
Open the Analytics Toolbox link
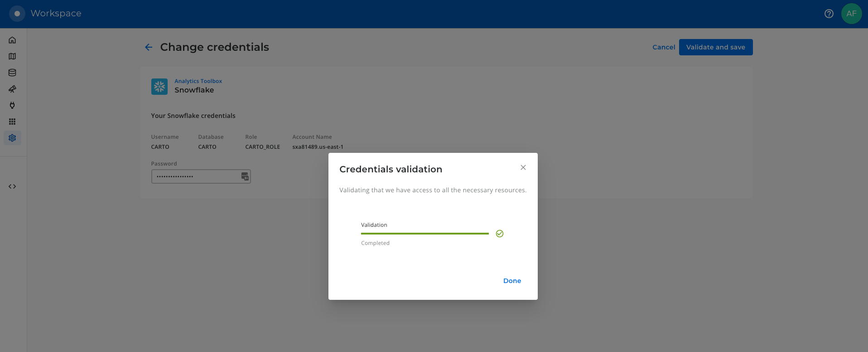[x=198, y=81]
